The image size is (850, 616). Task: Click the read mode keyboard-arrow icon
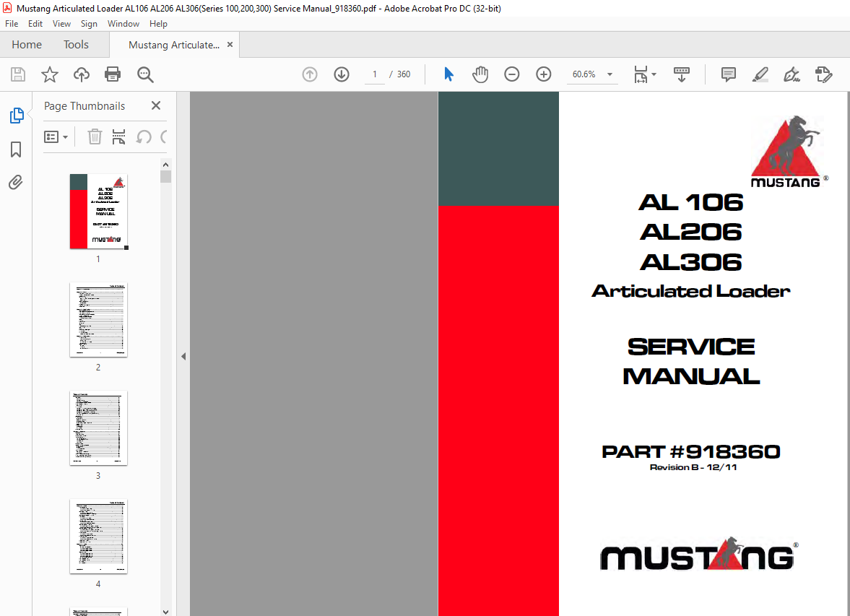tap(682, 74)
